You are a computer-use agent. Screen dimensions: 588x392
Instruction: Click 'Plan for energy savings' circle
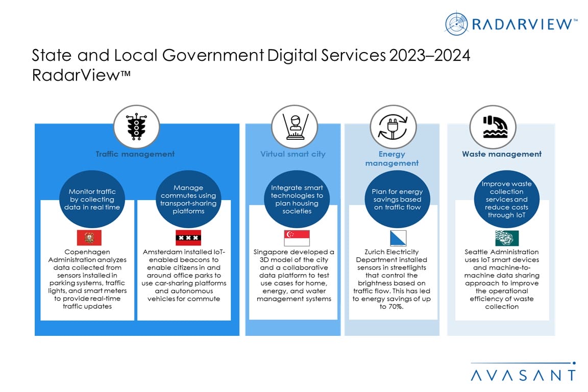394,199
